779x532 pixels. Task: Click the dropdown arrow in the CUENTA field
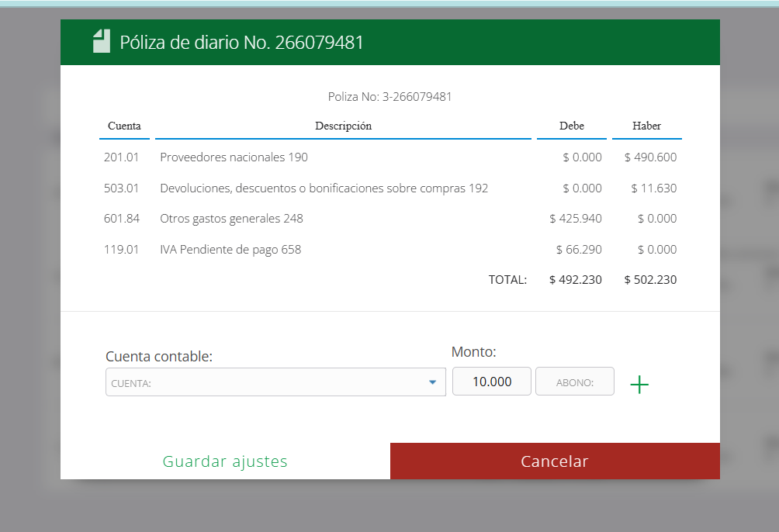point(432,382)
